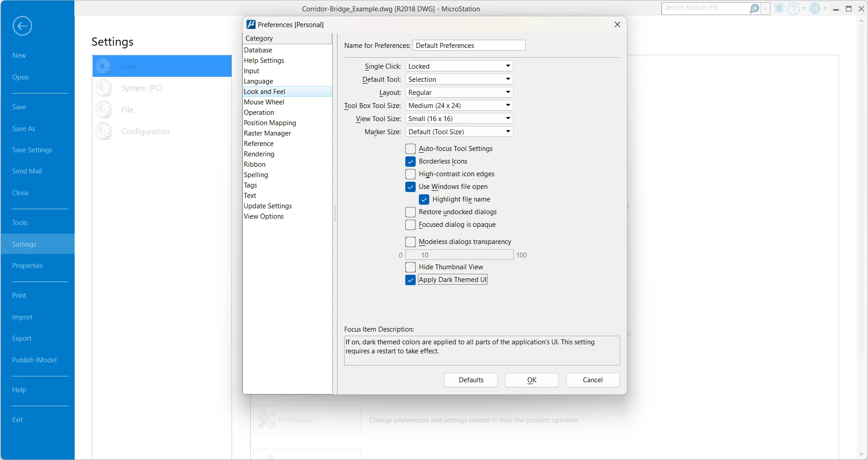The image size is (868, 460).
Task: Open the notifications bell icon
Action: point(779,8)
